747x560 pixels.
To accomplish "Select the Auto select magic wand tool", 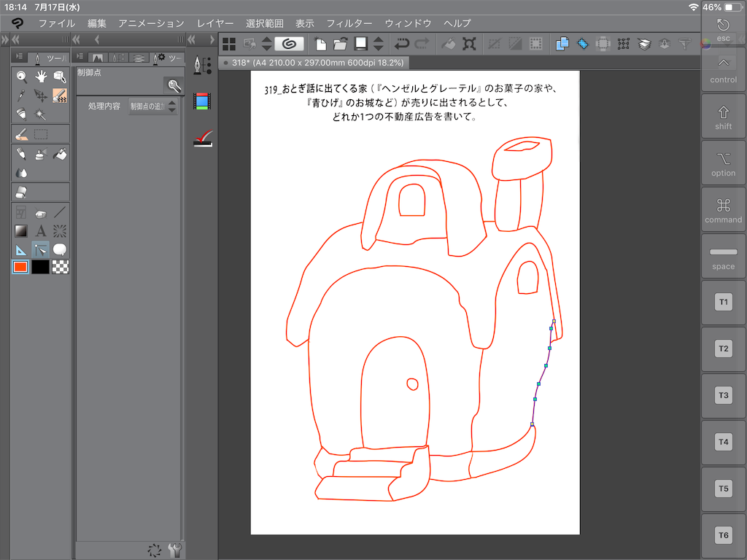I will click(x=41, y=114).
